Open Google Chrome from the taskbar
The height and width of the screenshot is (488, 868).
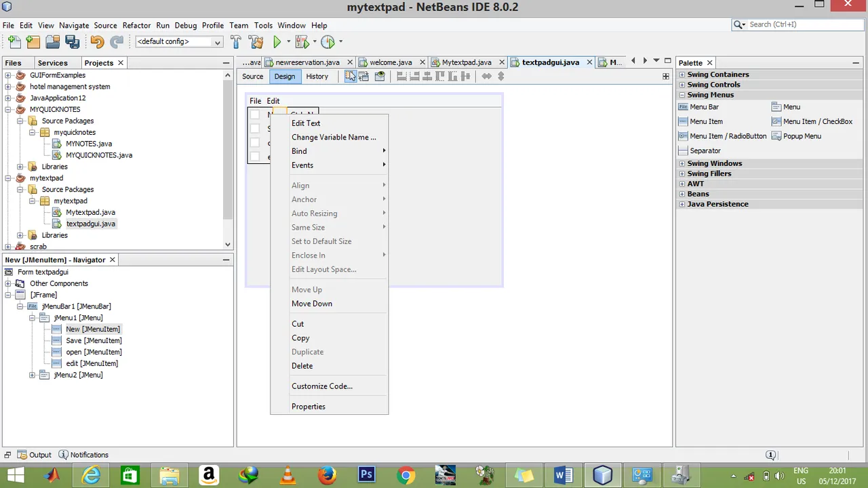pos(406,475)
